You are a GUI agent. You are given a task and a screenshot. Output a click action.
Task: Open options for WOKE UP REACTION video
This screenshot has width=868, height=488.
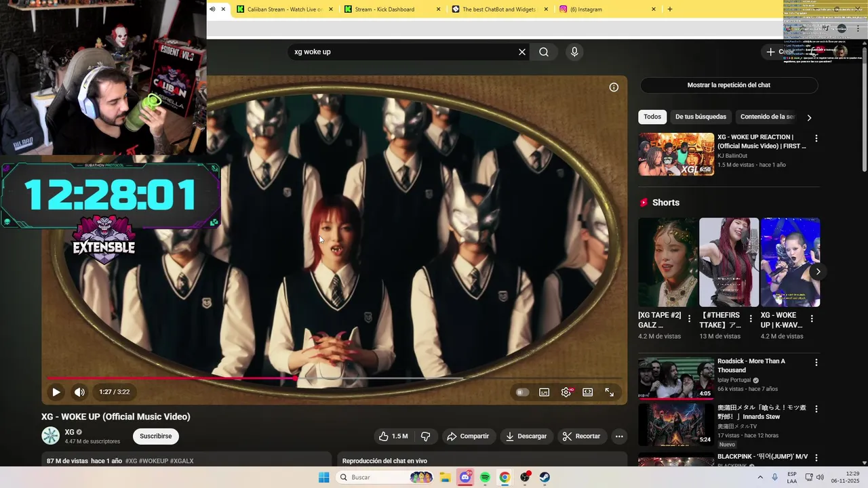click(x=816, y=138)
